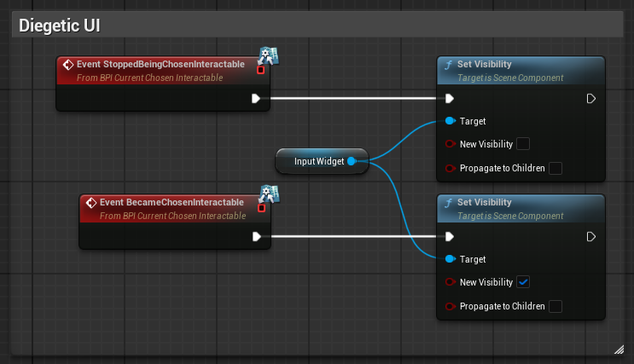
Task: Click the comment box resize handle corner
Action: [x=619, y=350]
